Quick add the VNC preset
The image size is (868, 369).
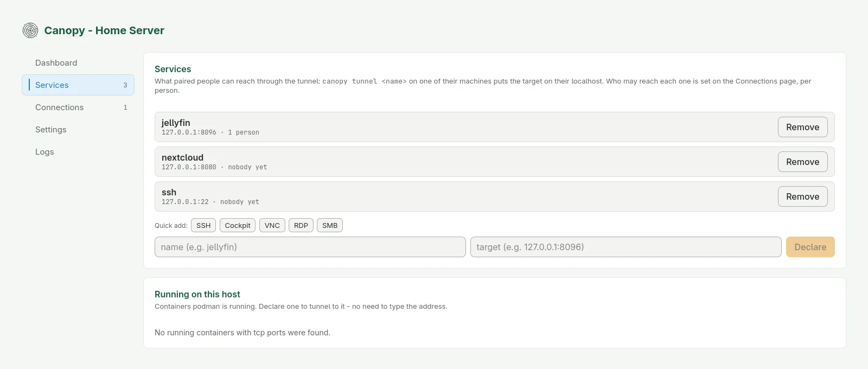(x=272, y=225)
